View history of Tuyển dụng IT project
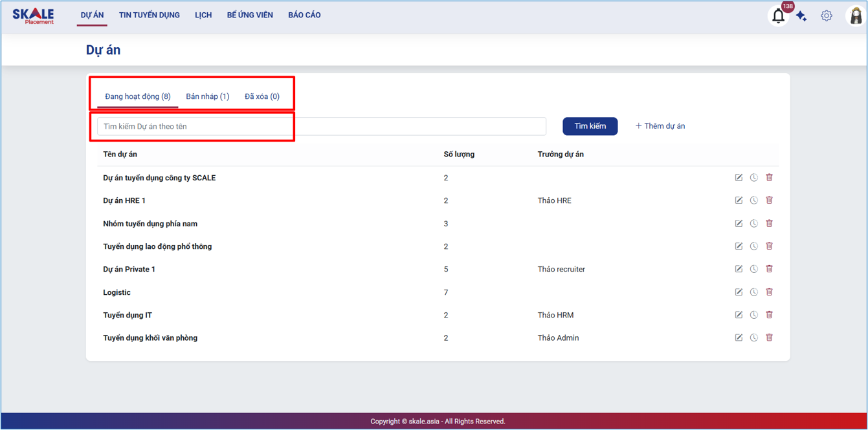 coord(754,315)
